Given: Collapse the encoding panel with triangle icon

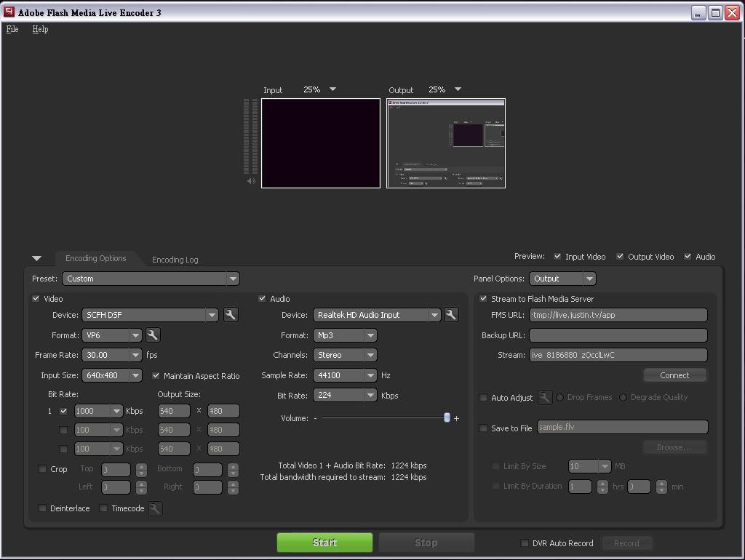Looking at the screenshot, I should coord(36,258).
